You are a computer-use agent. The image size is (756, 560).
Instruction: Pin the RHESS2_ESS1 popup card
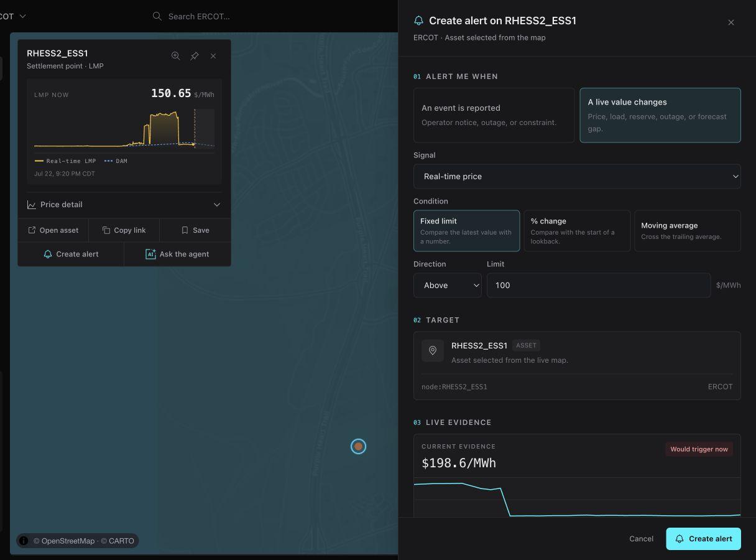click(195, 56)
